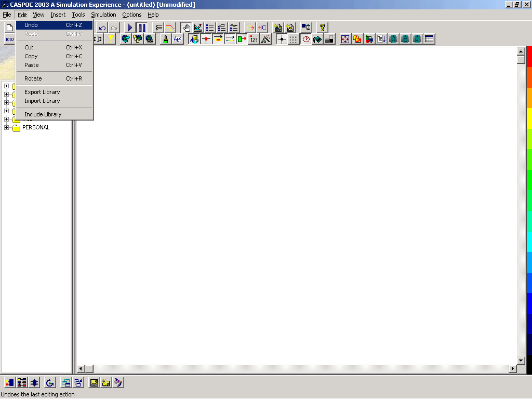532x399 pixels.
Task: Toggle the red clock icon
Action: (x=306, y=39)
